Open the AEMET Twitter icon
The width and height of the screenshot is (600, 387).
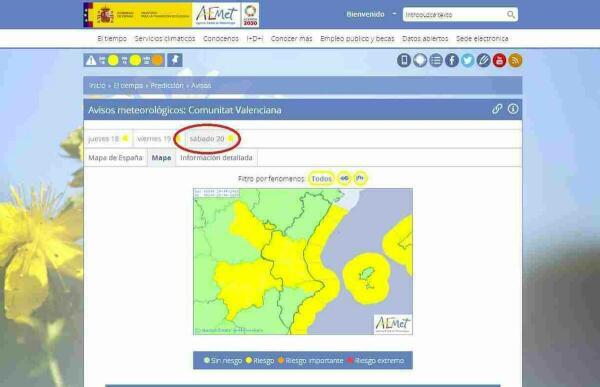[468, 60]
